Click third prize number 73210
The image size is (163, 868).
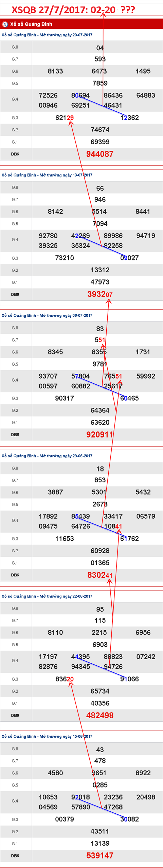click(65, 258)
